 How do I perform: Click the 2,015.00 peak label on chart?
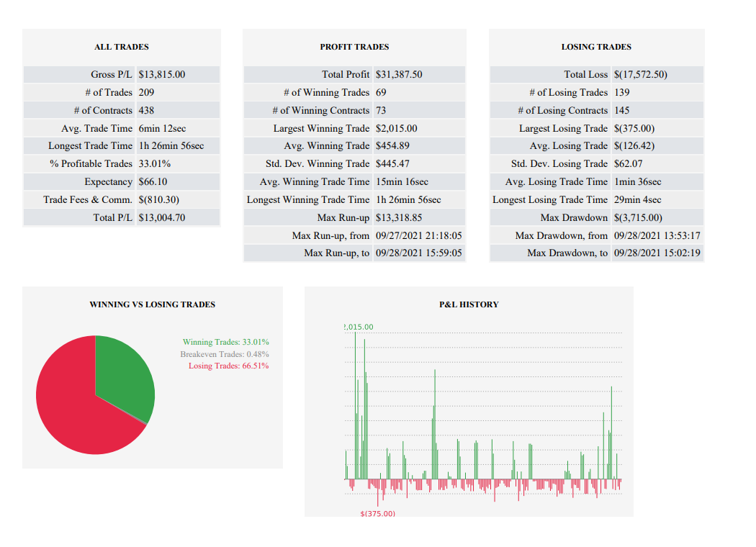(x=359, y=327)
